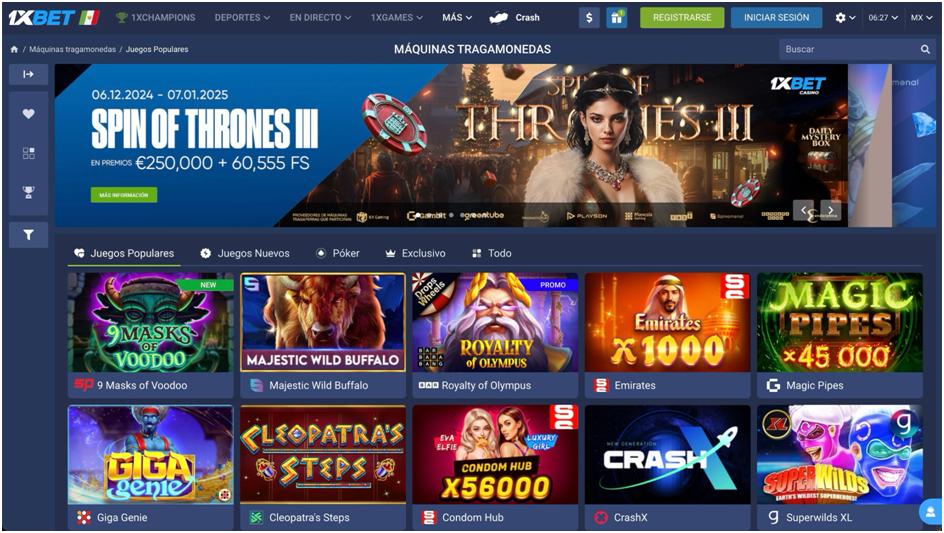Click the Registrarse button
944x533 pixels.
(x=682, y=17)
